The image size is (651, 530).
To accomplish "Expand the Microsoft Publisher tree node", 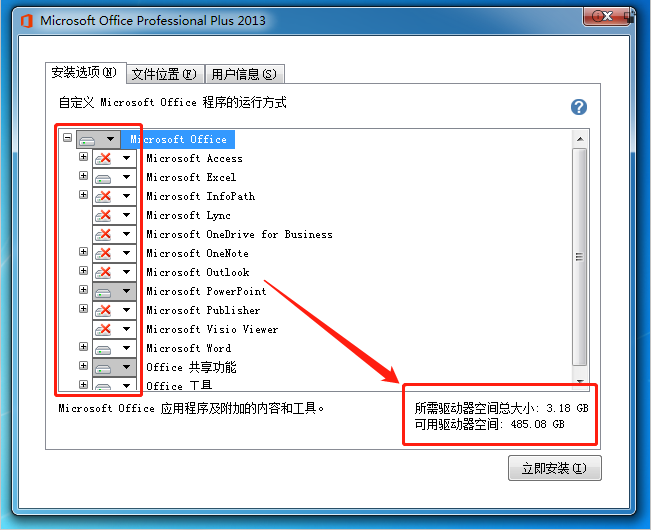I will (83, 308).
